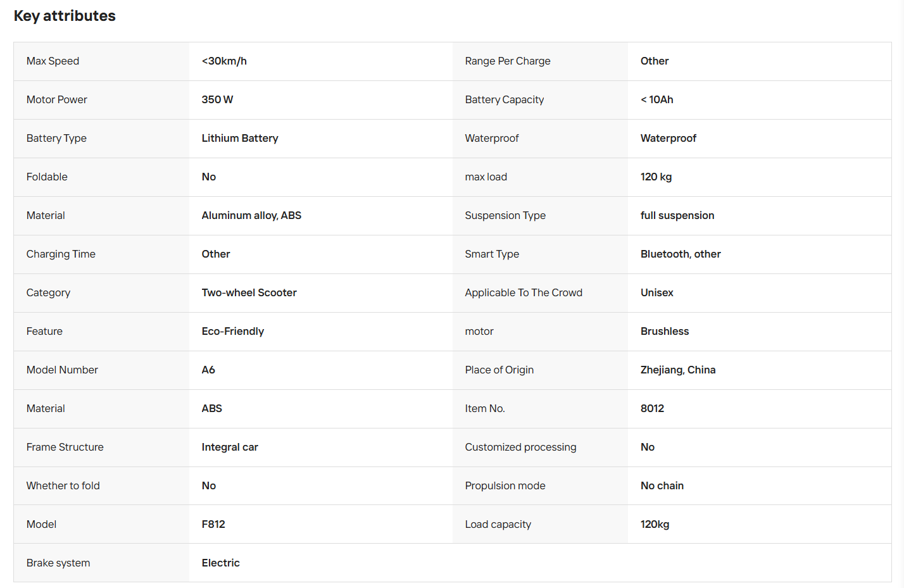Click the Zhejiang, China origin value
This screenshot has height=588, width=904.
coord(678,370)
